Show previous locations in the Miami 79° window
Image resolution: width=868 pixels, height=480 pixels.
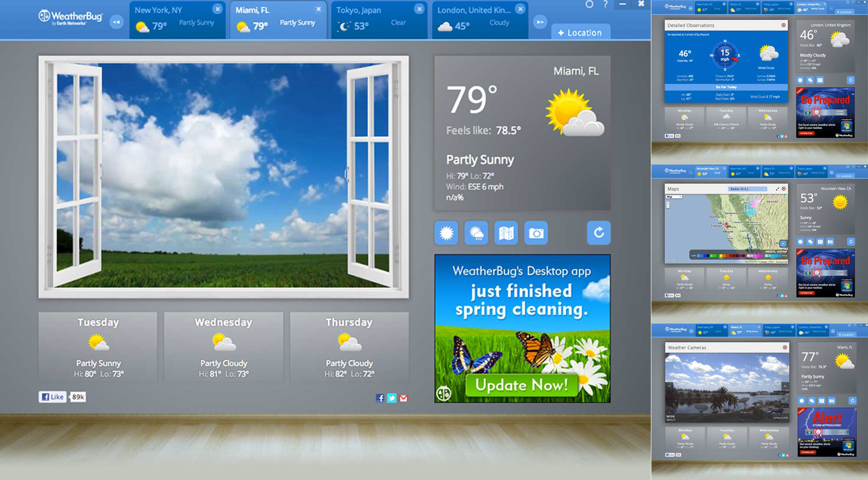click(116, 22)
